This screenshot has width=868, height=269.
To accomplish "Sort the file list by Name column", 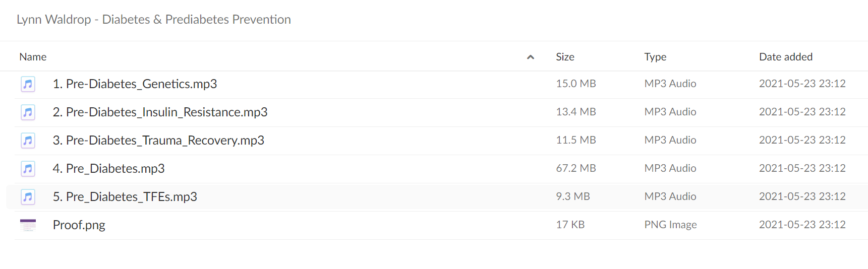I will coord(33,57).
